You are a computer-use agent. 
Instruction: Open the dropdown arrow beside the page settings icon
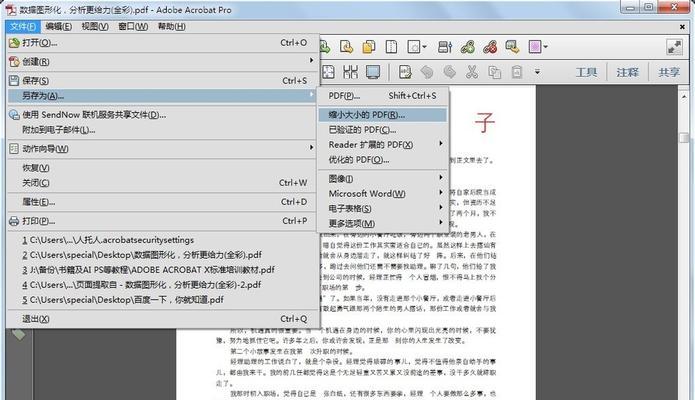pyautogui.click(x=425, y=47)
